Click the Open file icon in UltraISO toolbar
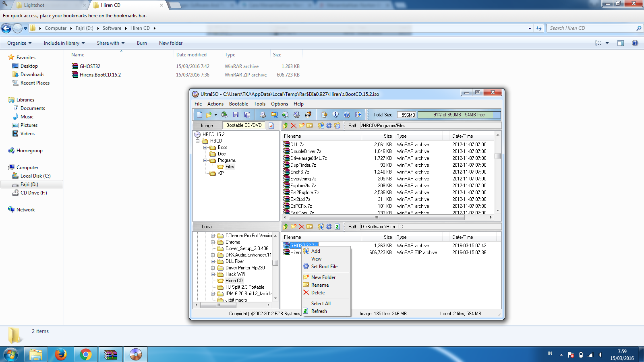Image resolution: width=644 pixels, height=362 pixels. point(209,115)
